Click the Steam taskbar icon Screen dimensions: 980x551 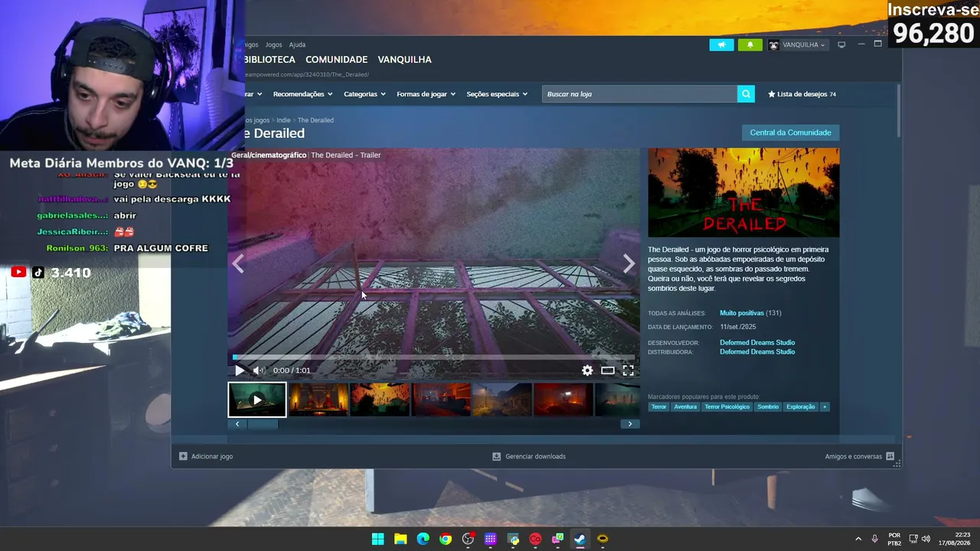pos(580,539)
